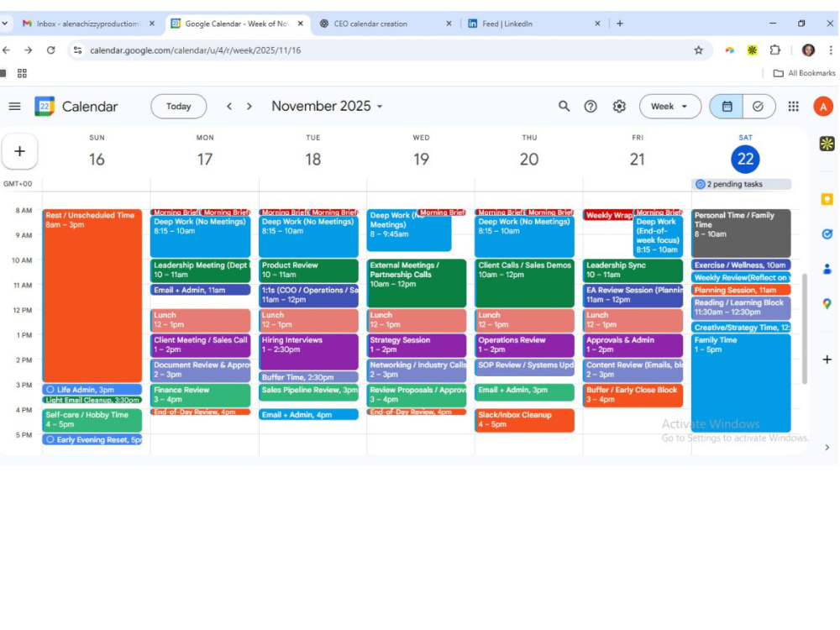The image size is (840, 630).
Task: Mark Early Evening Reset task complete
Action: tap(50, 439)
